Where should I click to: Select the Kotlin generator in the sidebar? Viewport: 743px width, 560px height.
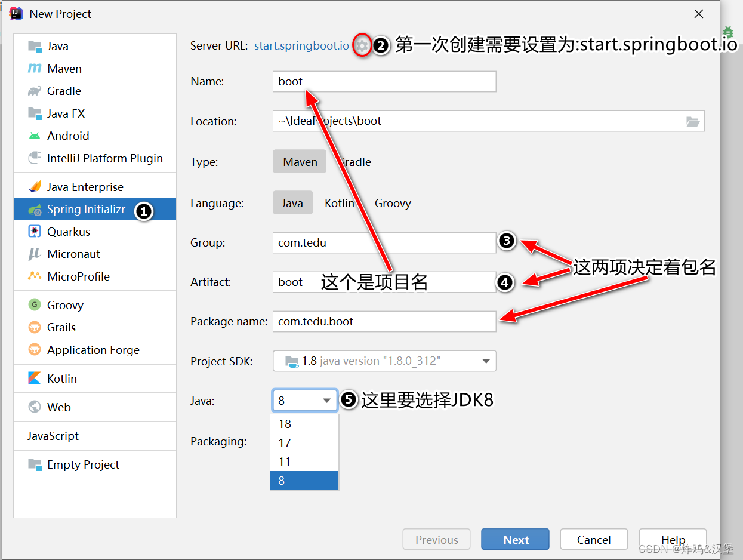(x=63, y=378)
